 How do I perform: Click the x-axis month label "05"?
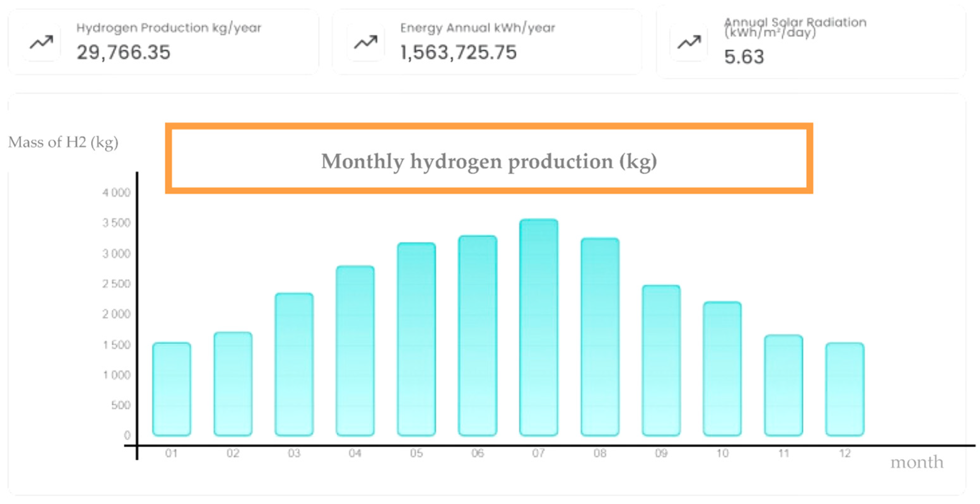417,453
